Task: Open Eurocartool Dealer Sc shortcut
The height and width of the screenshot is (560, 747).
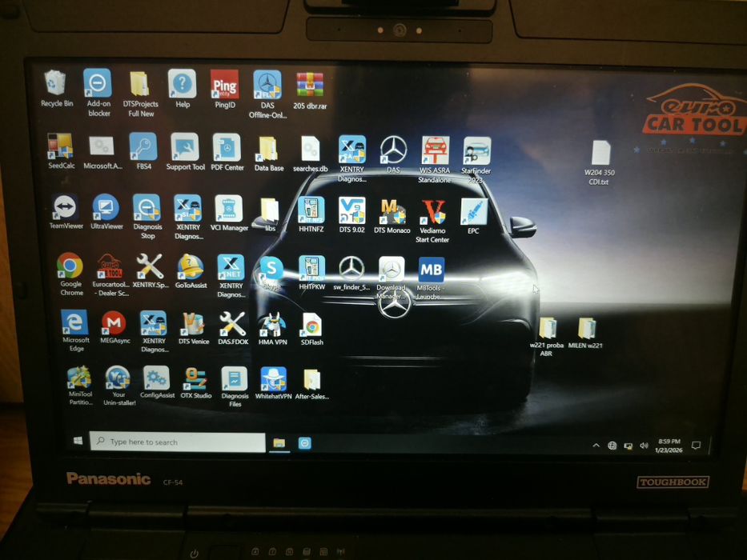Action: coord(110,266)
